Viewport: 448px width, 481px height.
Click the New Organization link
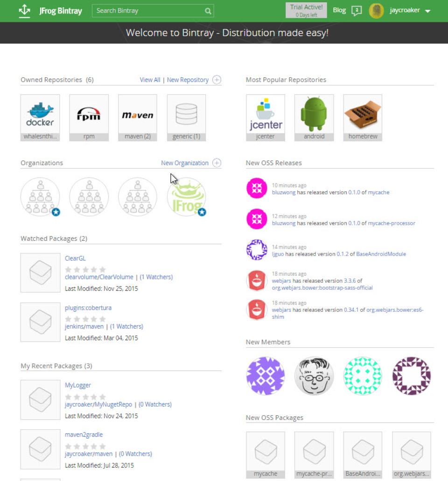click(x=185, y=163)
